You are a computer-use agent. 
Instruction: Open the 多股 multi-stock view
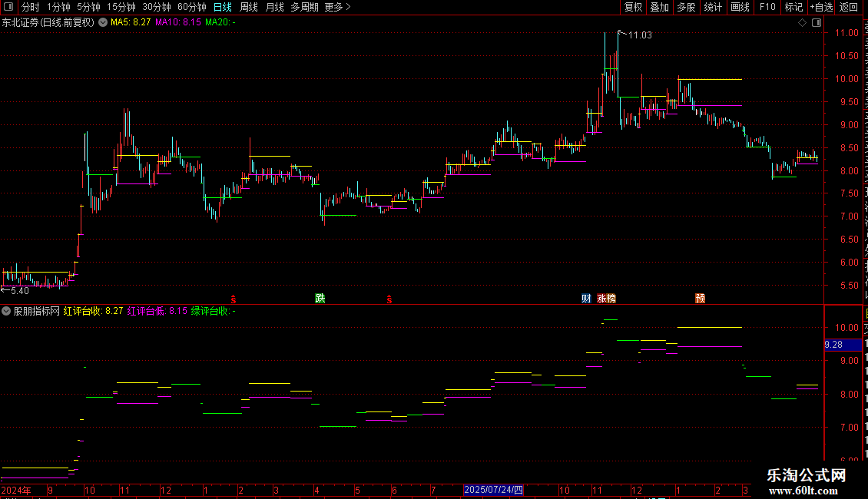pos(686,7)
